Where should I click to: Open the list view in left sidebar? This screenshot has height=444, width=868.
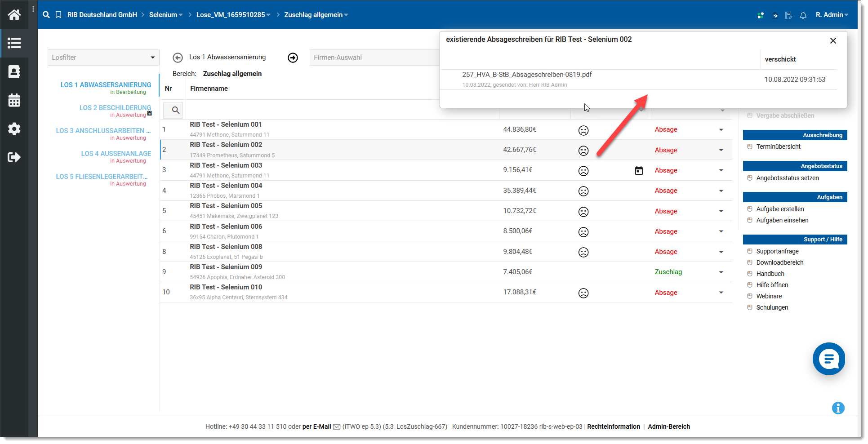click(x=14, y=43)
